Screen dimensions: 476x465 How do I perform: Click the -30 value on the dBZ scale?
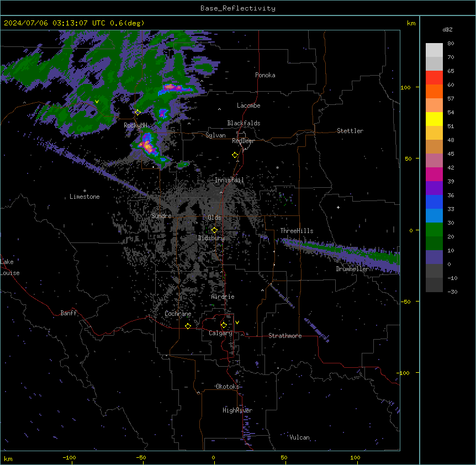point(452,292)
